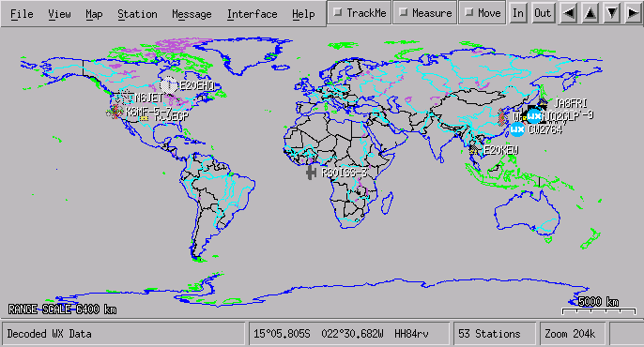Toggle the TrackMe option
644x347 pixels.
tap(360, 13)
